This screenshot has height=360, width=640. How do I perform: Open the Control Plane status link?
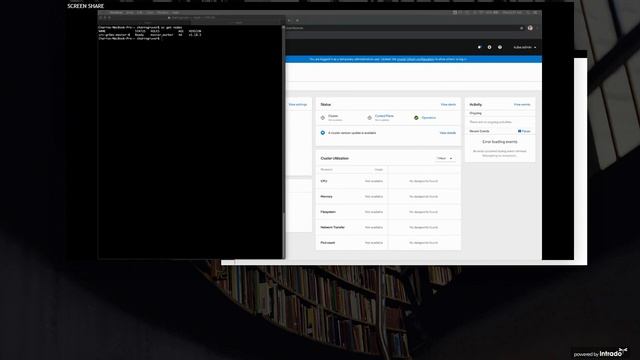click(384, 116)
